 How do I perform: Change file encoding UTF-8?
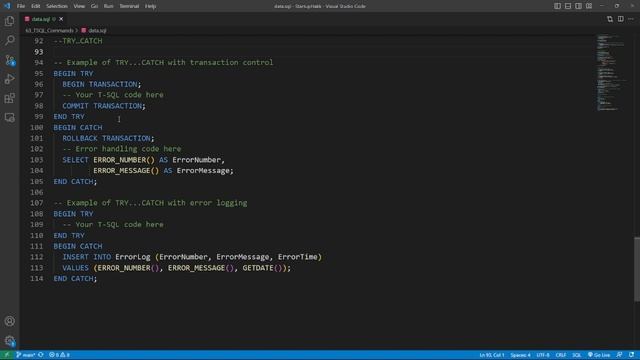[543, 355]
